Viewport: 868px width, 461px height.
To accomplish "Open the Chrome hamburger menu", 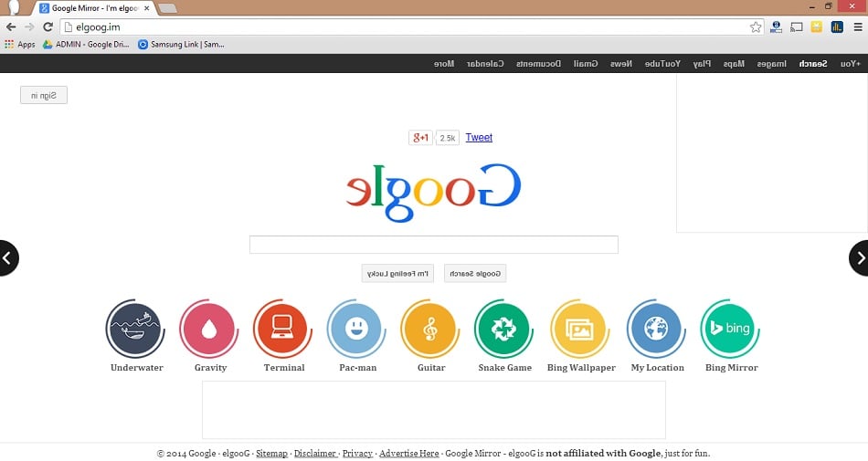I will 857,26.
